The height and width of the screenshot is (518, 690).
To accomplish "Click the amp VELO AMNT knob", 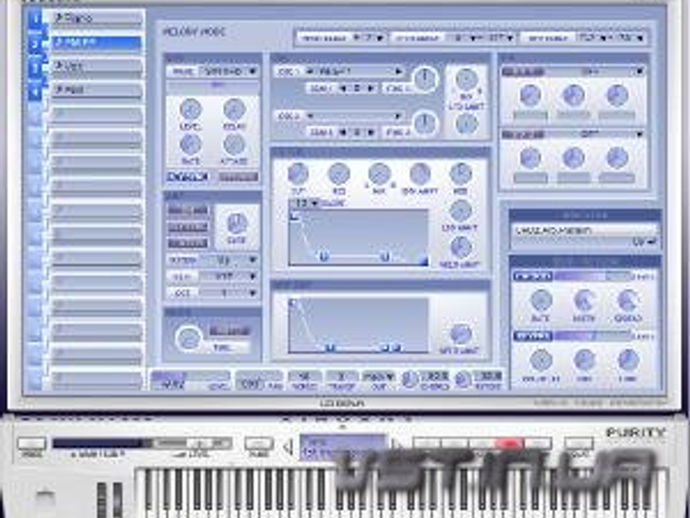I will 460,334.
